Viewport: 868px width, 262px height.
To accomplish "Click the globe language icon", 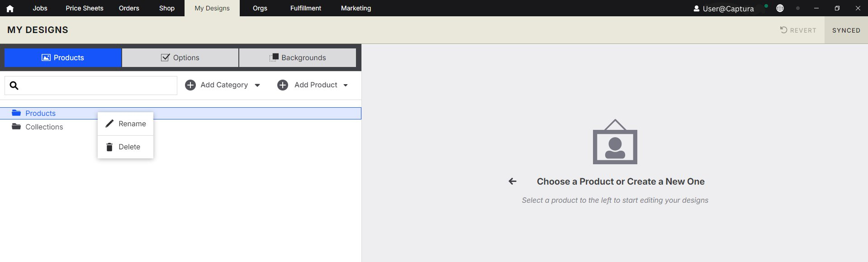I will tap(780, 8).
